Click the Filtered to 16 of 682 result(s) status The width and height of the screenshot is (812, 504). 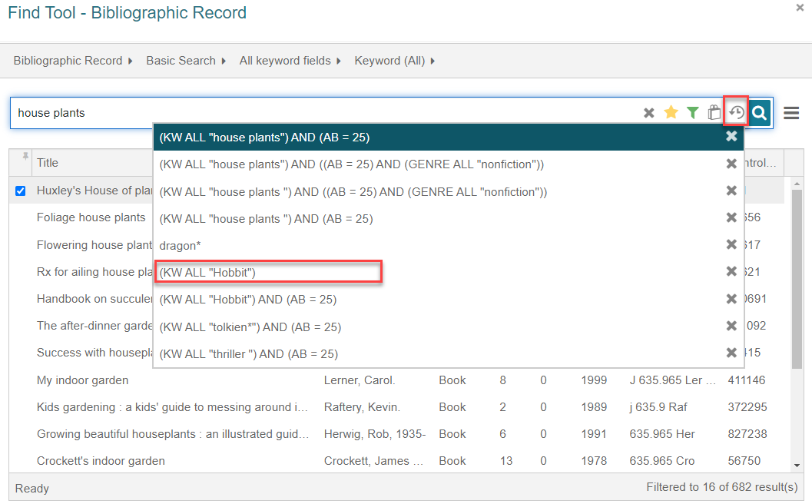(722, 487)
